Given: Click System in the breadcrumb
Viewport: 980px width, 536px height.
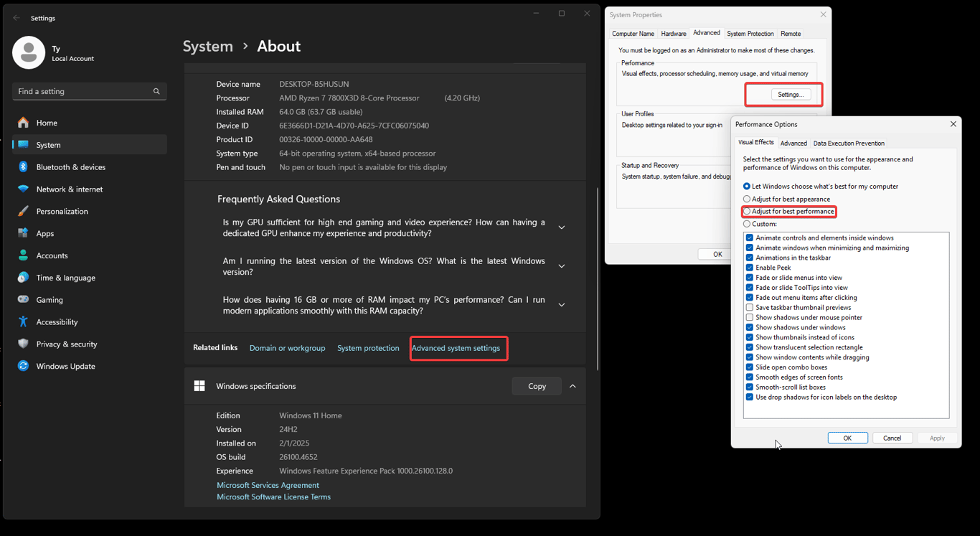Looking at the screenshot, I should click(x=208, y=46).
